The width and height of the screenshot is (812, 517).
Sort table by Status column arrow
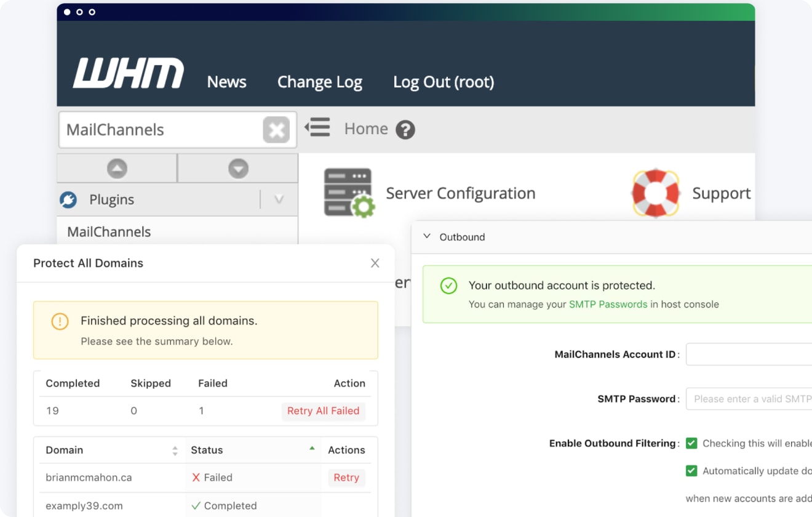point(312,448)
